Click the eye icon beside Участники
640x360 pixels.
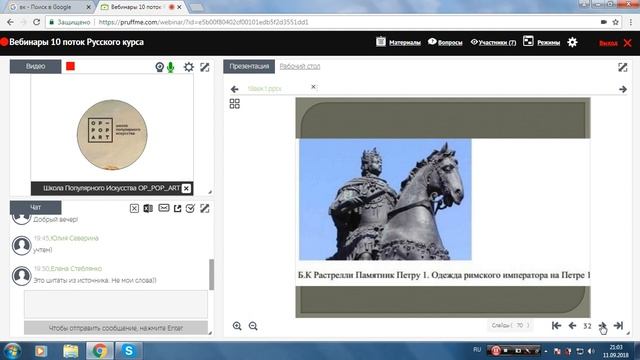474,42
